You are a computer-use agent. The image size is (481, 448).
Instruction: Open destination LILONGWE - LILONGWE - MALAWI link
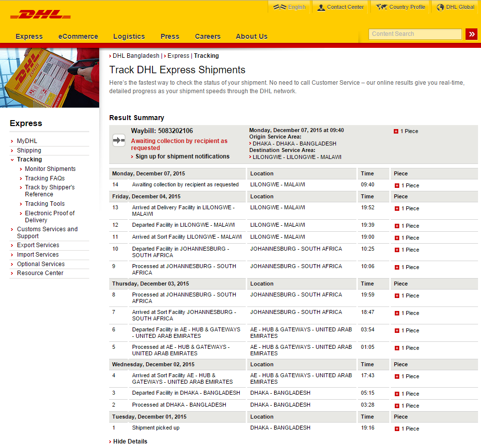pos(297,157)
